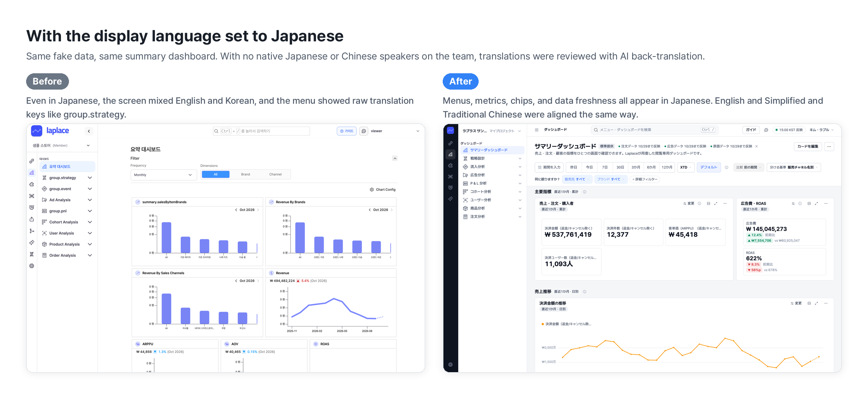Select the 30日 period chip
The width and height of the screenshot is (868, 399).
pos(620,167)
